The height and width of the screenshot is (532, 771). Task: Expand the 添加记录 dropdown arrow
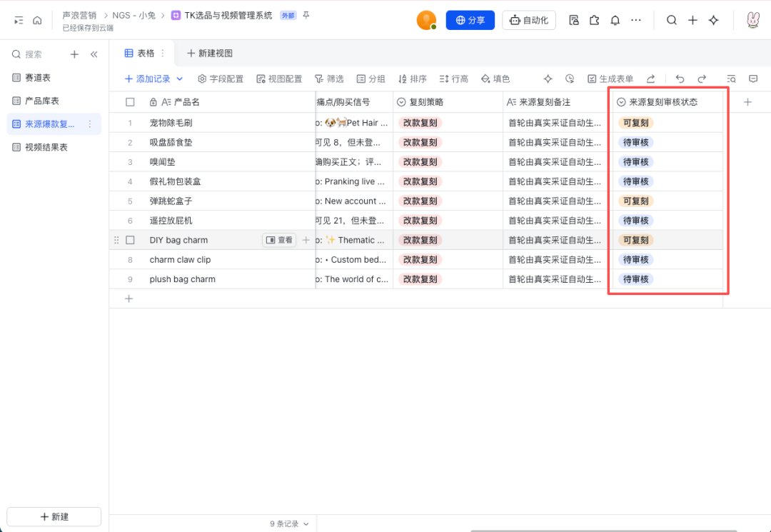[179, 79]
